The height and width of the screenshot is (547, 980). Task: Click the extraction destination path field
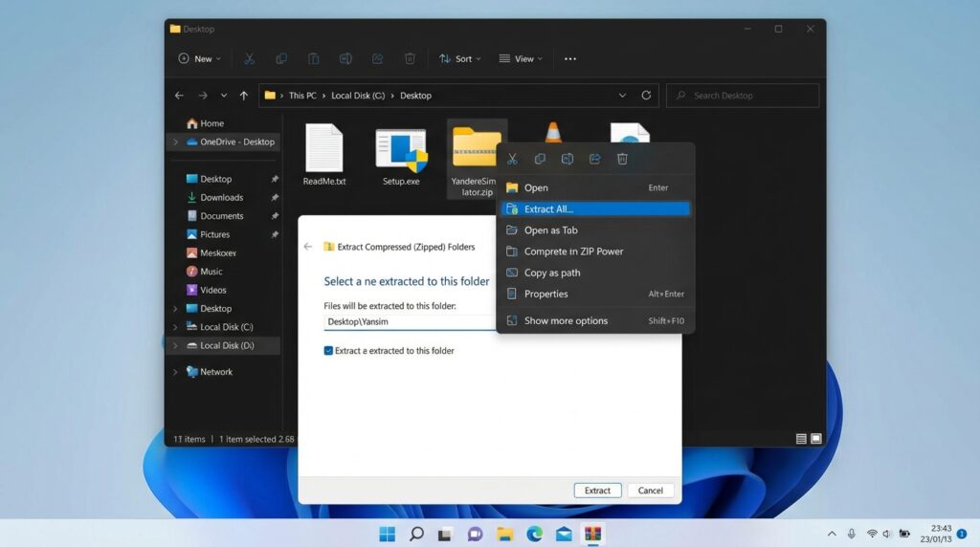coord(410,322)
